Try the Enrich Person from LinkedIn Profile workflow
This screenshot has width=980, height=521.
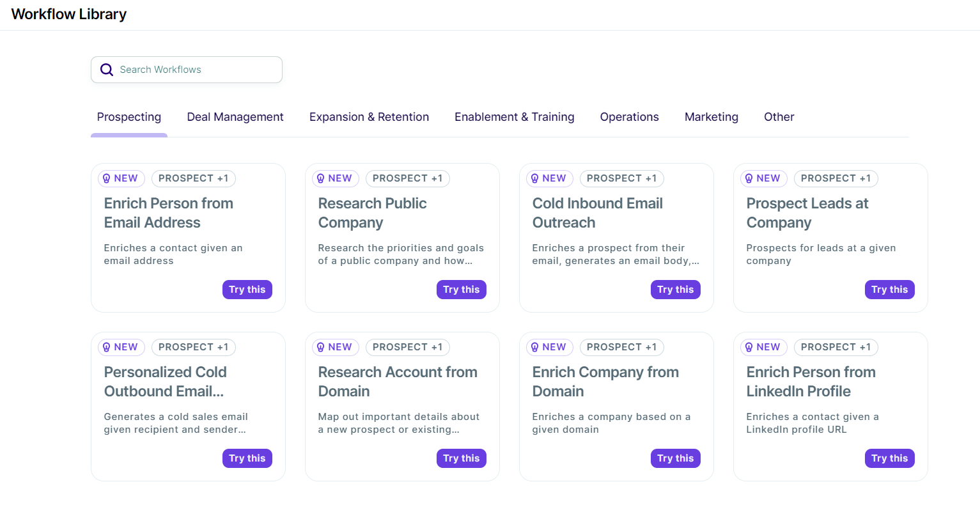click(890, 458)
